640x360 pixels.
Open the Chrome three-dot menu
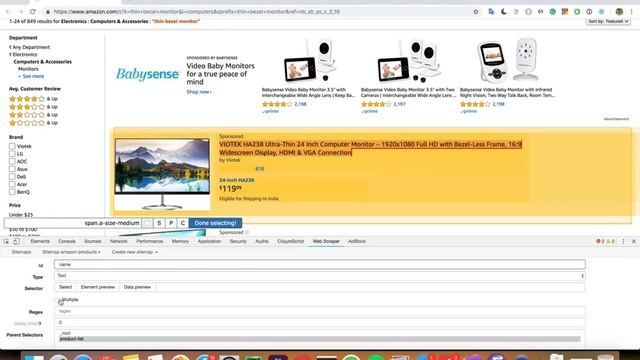click(x=631, y=12)
